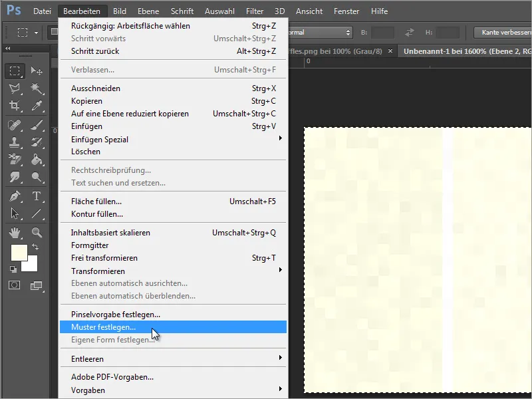Select the Eyedropper tool
Viewport: 532px width, 399px height.
37,106
